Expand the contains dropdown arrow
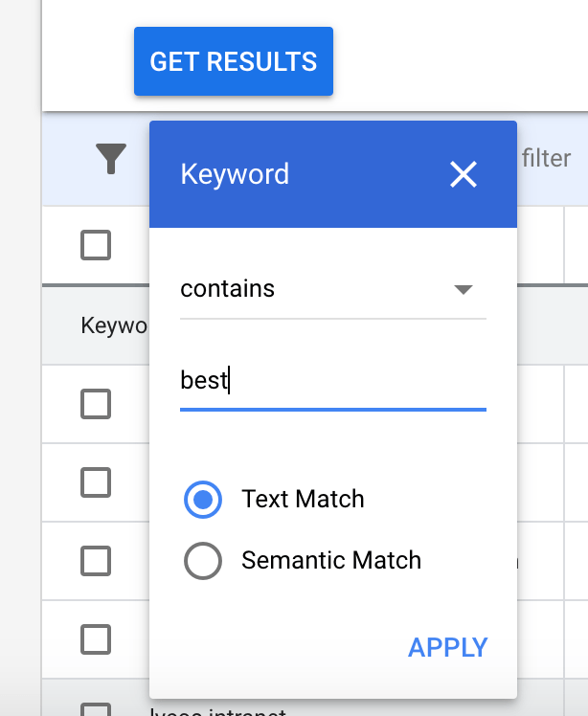 463,289
